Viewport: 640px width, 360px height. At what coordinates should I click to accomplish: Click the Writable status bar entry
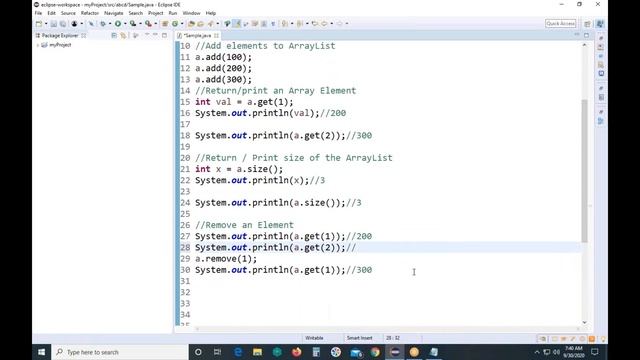point(314,338)
